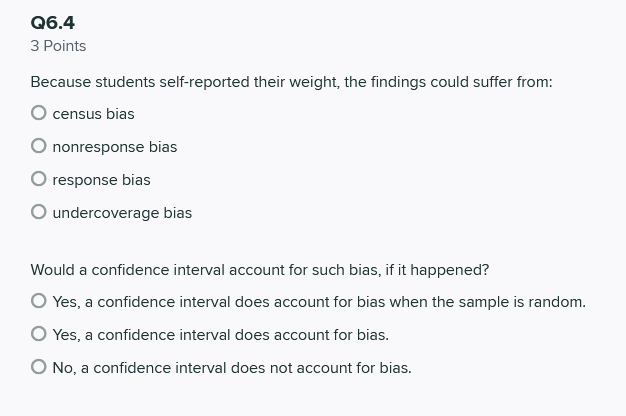This screenshot has width=626, height=416.
Task: Select radio 'No, a confidence interval does not account'
Action: [x=39, y=367]
